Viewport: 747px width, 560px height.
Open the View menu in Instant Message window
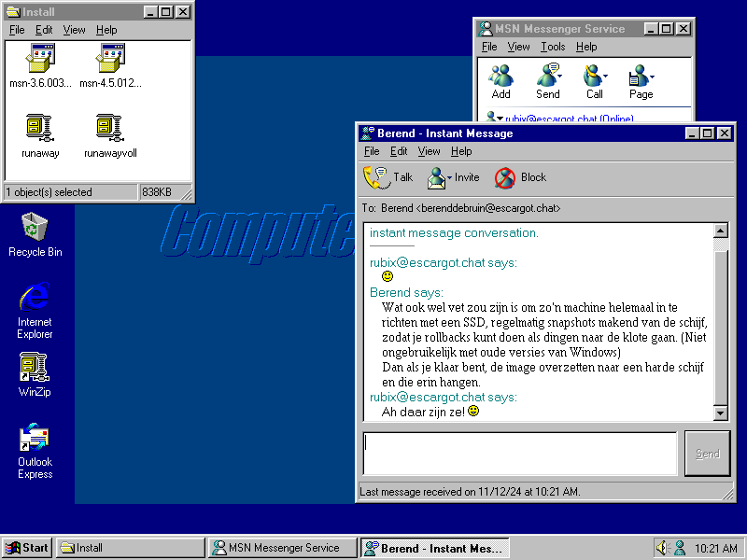click(x=429, y=151)
